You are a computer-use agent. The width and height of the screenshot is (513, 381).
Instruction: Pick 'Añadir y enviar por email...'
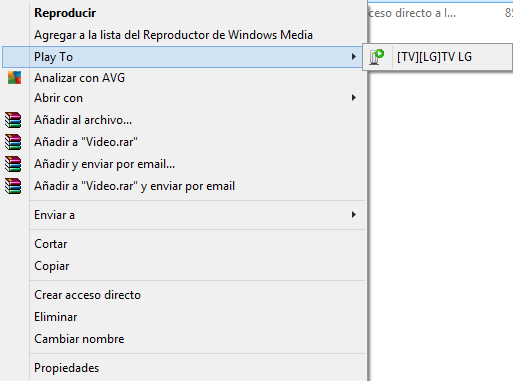tap(183, 164)
